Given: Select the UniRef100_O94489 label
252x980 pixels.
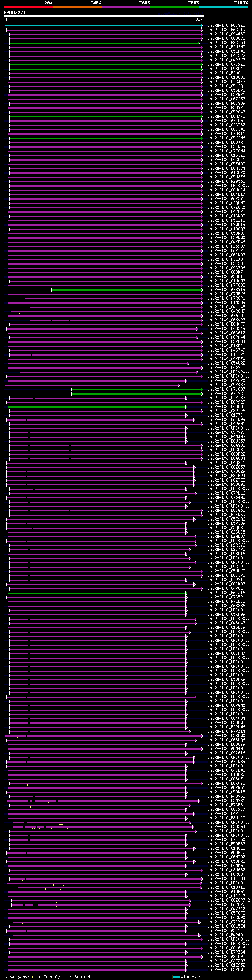Looking at the screenshot, I should pyautogui.click(x=226, y=34).
